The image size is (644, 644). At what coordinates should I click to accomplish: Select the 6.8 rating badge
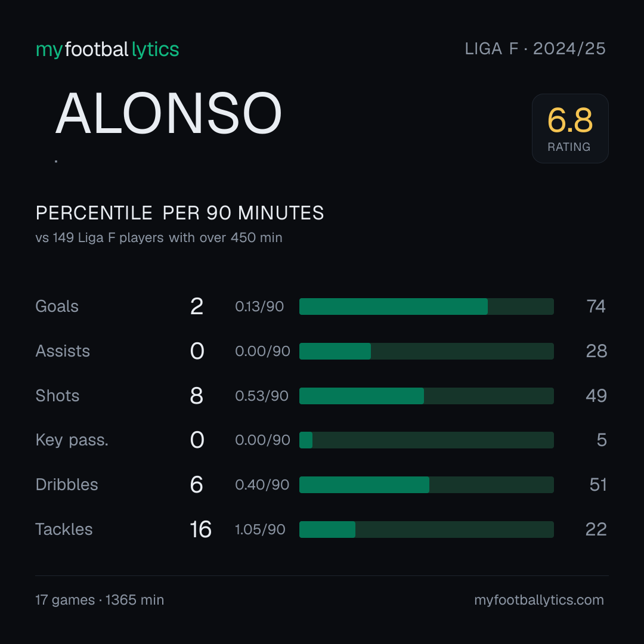[570, 129]
